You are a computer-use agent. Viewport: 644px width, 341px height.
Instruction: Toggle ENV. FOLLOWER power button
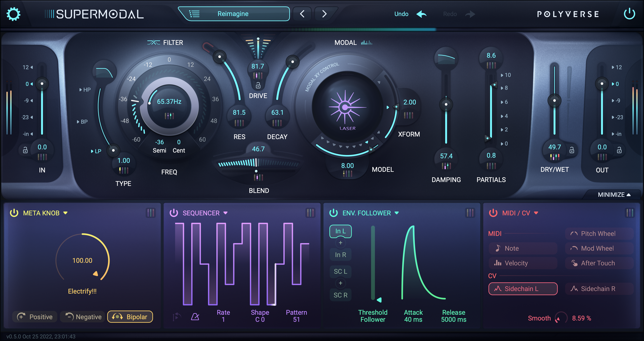pyautogui.click(x=334, y=213)
